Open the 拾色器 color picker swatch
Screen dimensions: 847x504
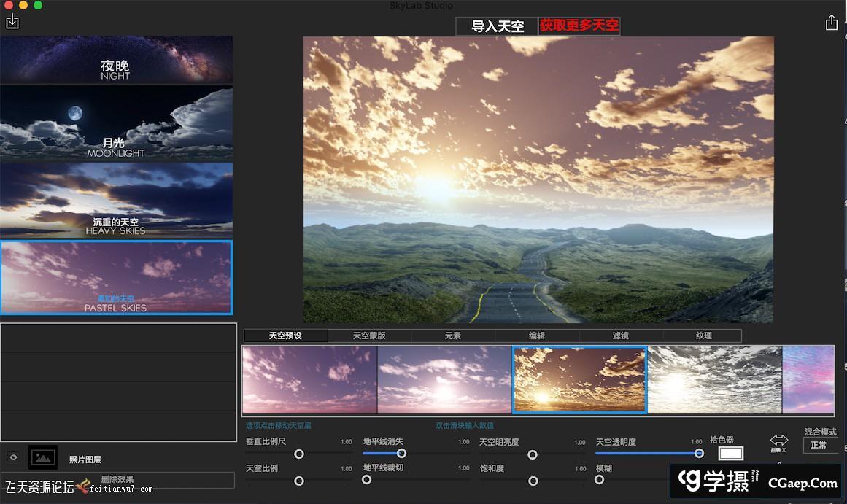click(730, 454)
